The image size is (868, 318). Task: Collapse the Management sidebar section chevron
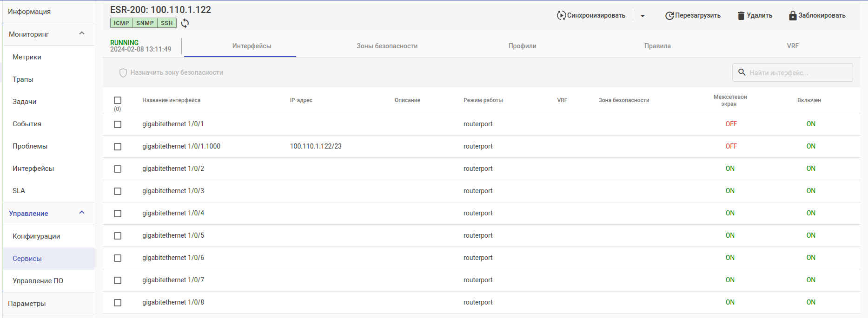[82, 213]
